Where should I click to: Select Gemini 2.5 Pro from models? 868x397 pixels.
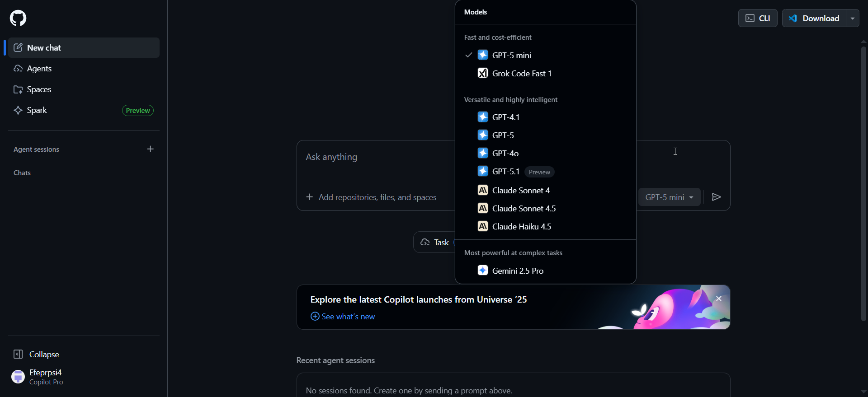click(518, 271)
